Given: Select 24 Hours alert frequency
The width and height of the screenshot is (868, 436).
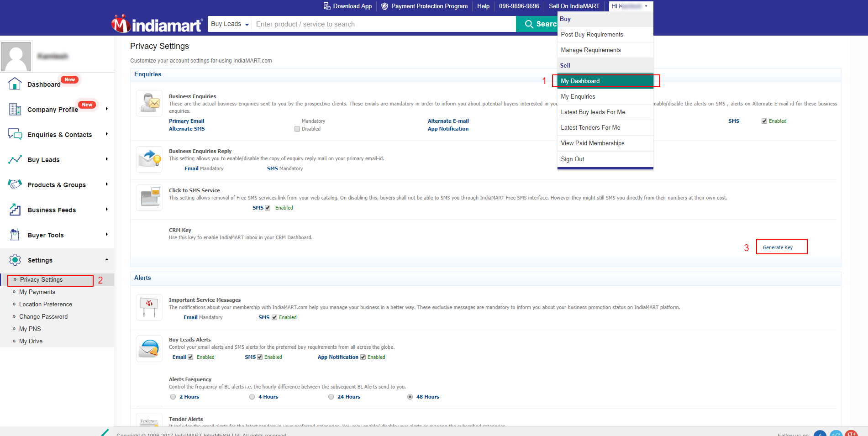Looking at the screenshot, I should [x=331, y=397].
